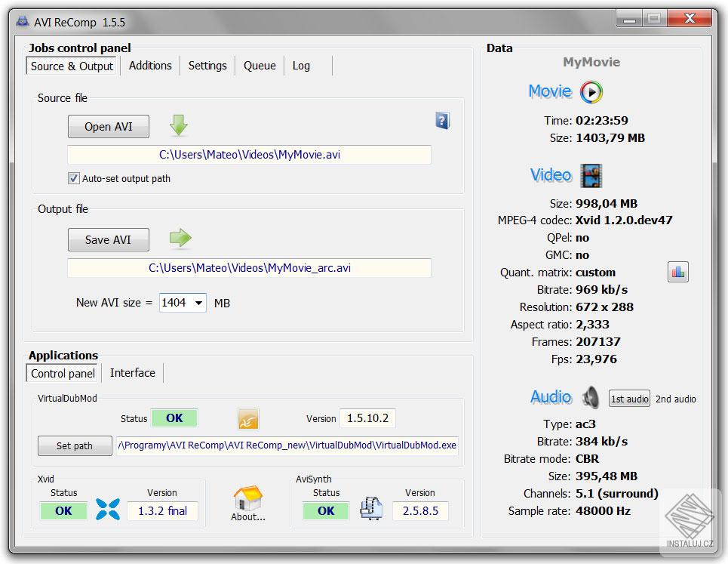This screenshot has height=564, width=728.
Task: Click the Xvid OK status indicator
Action: coord(63,511)
